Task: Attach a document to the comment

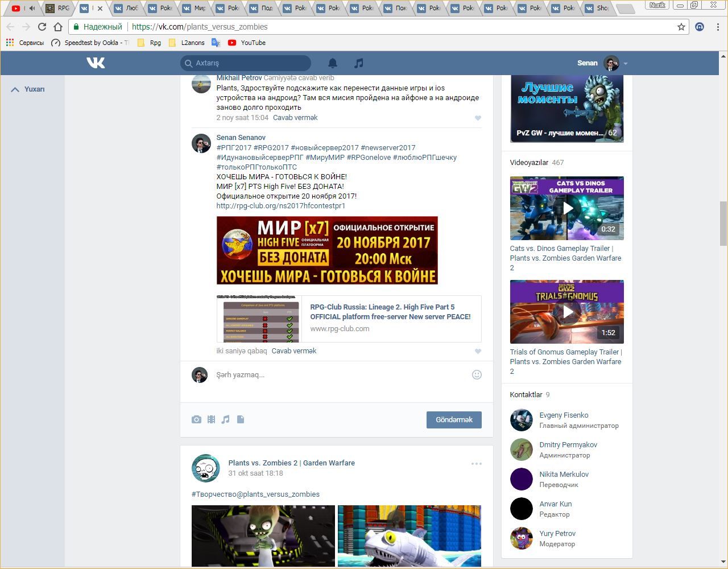Action: [241, 419]
